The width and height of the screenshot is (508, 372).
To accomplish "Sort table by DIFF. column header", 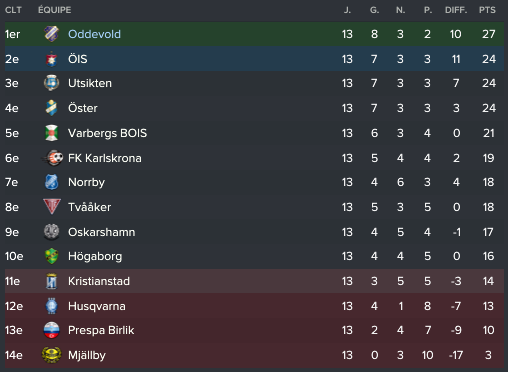I will point(456,10).
